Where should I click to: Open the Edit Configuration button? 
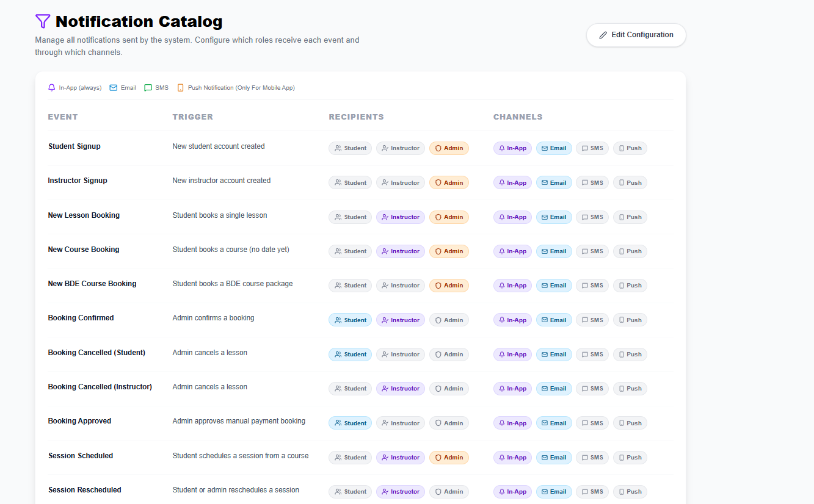click(x=636, y=35)
